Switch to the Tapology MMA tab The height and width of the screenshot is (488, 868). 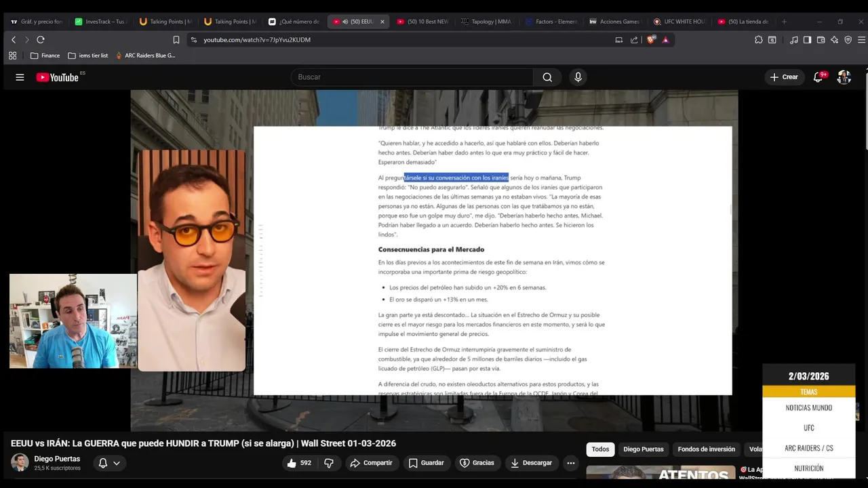486,22
